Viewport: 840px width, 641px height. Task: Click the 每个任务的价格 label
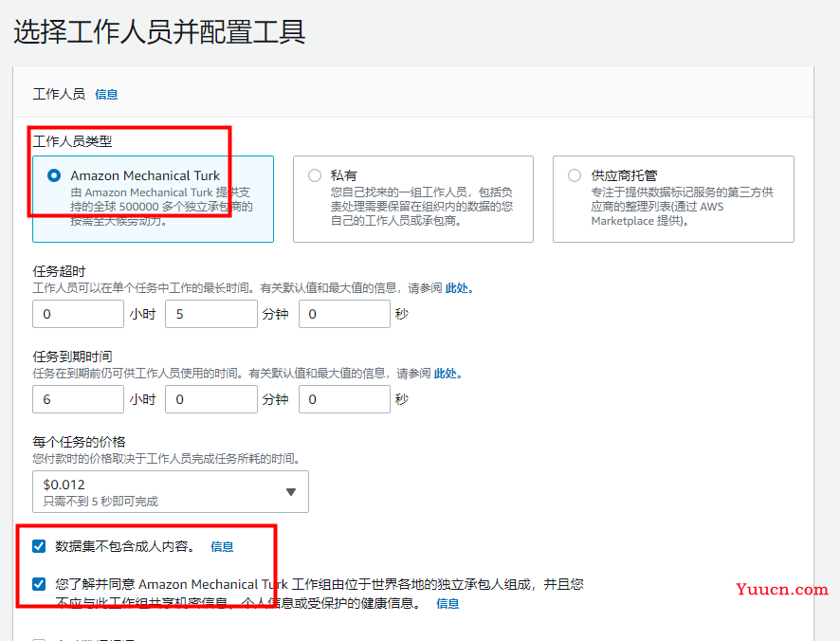click(79, 442)
